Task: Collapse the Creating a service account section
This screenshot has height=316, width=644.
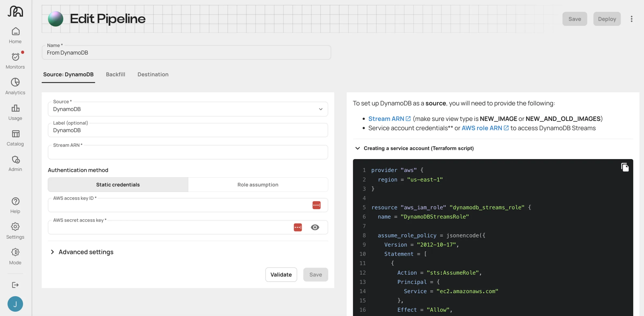Action: pyautogui.click(x=415, y=148)
